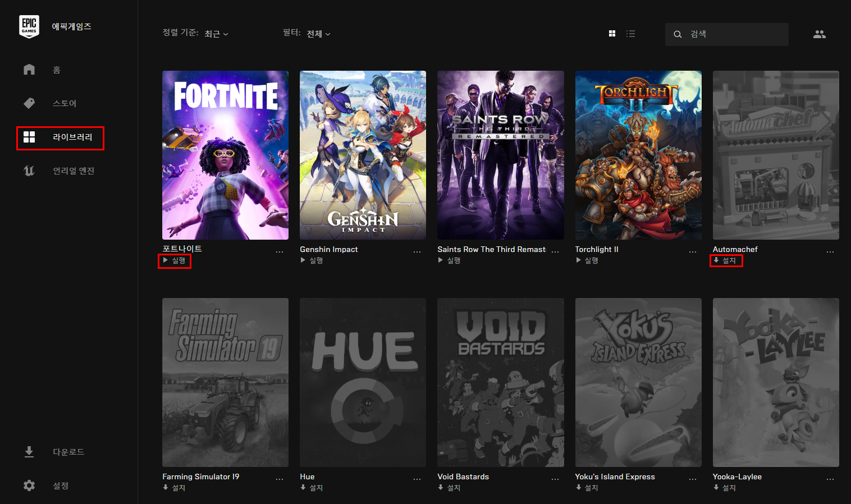Open Saints Row three-dot options
Image resolution: width=851 pixels, height=504 pixels.
pyautogui.click(x=555, y=252)
